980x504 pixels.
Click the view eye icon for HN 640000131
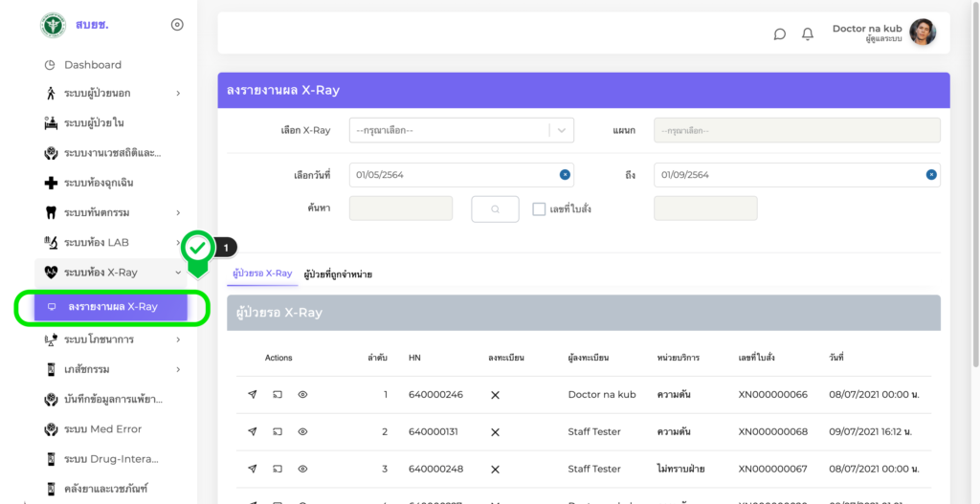point(302,431)
